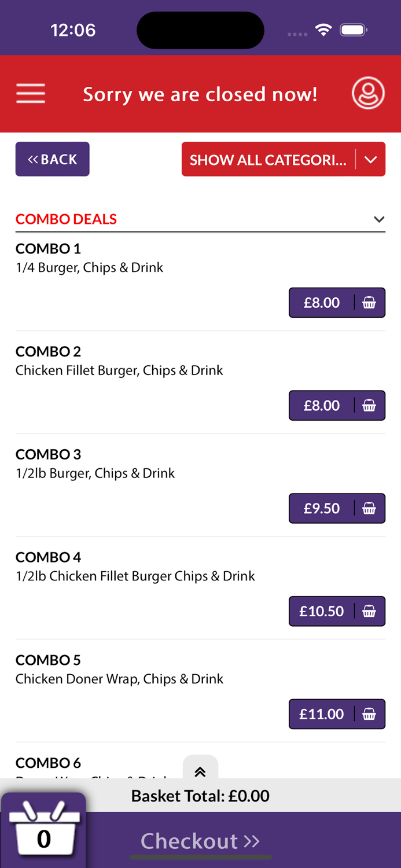Tap the Basket Total £0.00 bar
Image resolution: width=401 pixels, height=868 pixels.
pos(200,796)
